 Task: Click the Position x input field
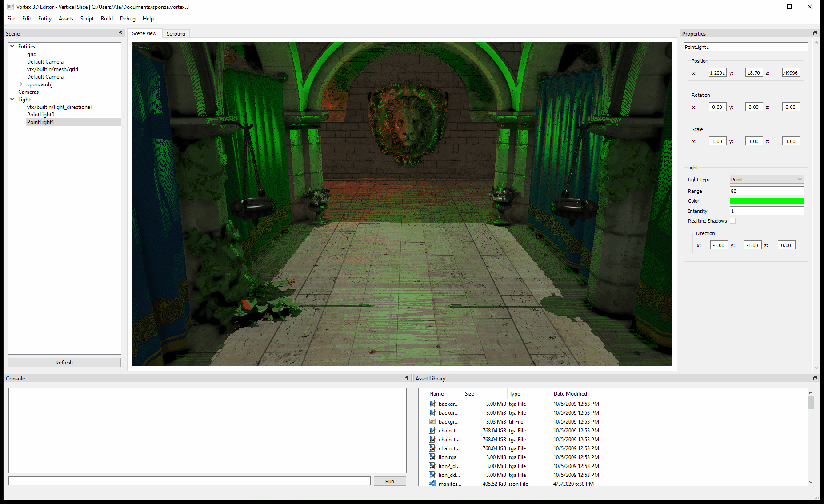pos(717,73)
